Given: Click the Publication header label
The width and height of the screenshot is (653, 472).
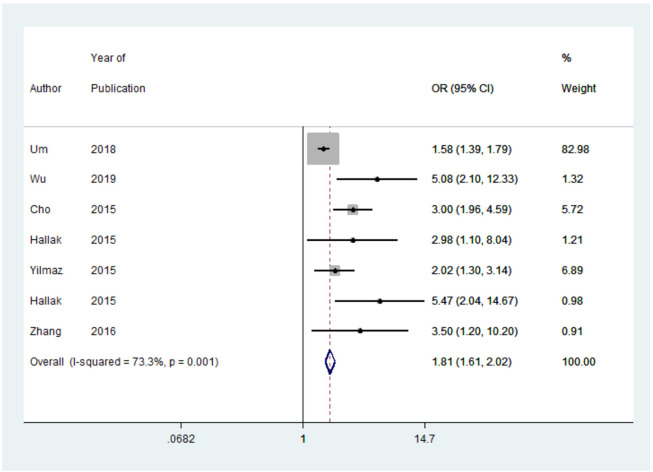Looking at the screenshot, I should click(x=118, y=88).
